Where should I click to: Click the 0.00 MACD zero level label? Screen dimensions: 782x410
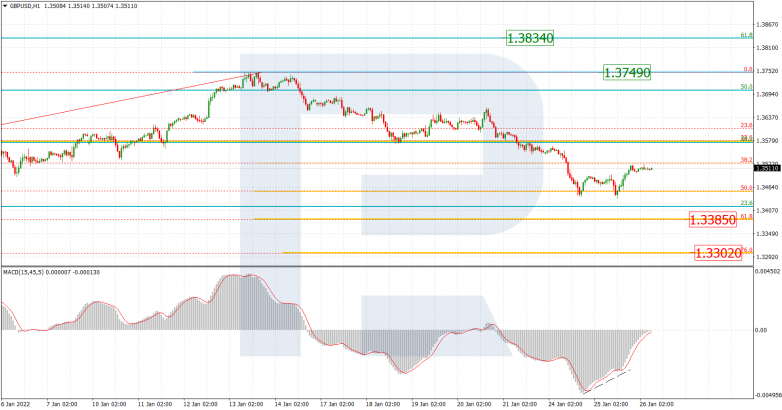[x=761, y=330]
